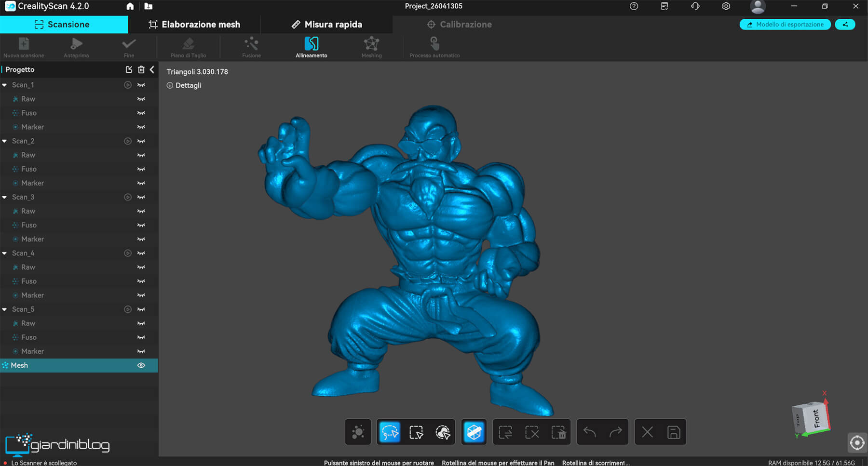Screen dimensions: 868x466
Task: Toggle the 3D bounding box view icon
Action: click(x=474, y=432)
